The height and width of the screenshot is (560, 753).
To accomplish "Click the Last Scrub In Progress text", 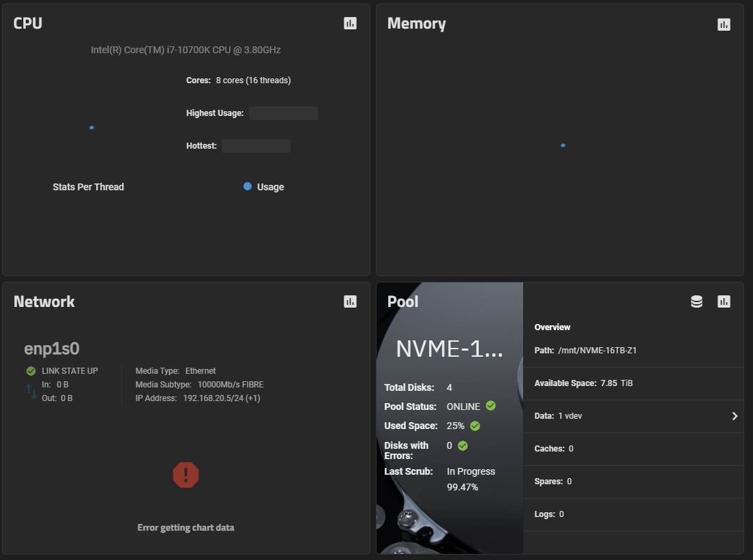I will click(x=471, y=471).
